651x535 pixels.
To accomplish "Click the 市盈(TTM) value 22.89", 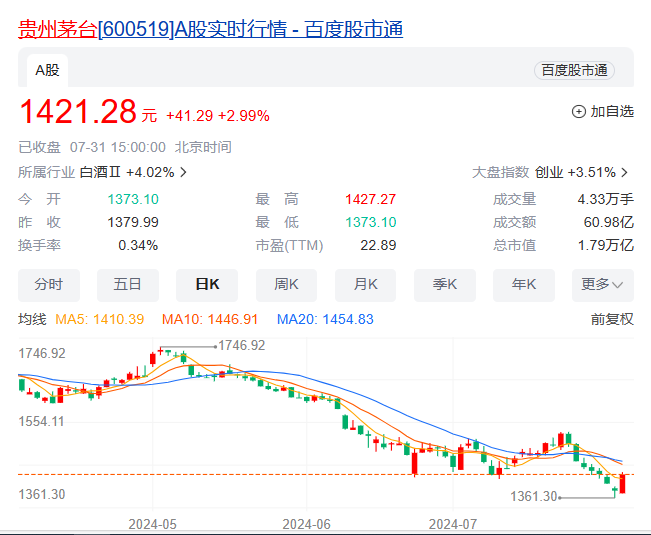I will tap(378, 245).
